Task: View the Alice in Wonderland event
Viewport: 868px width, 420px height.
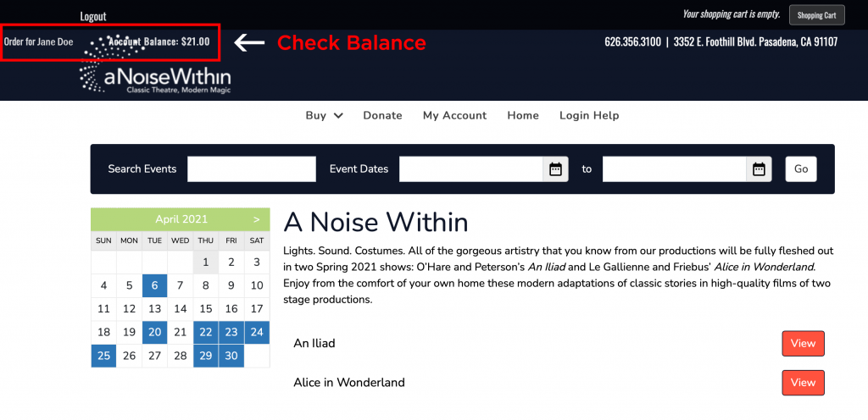Action: point(802,383)
